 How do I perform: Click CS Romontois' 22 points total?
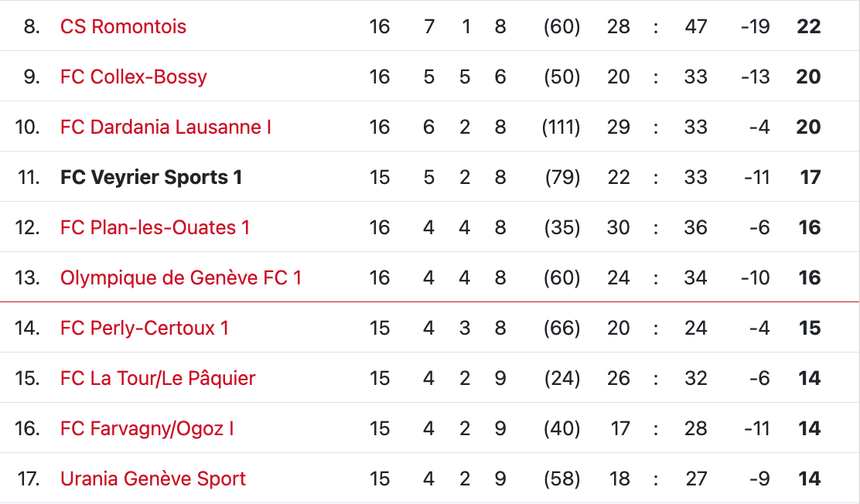[808, 26]
